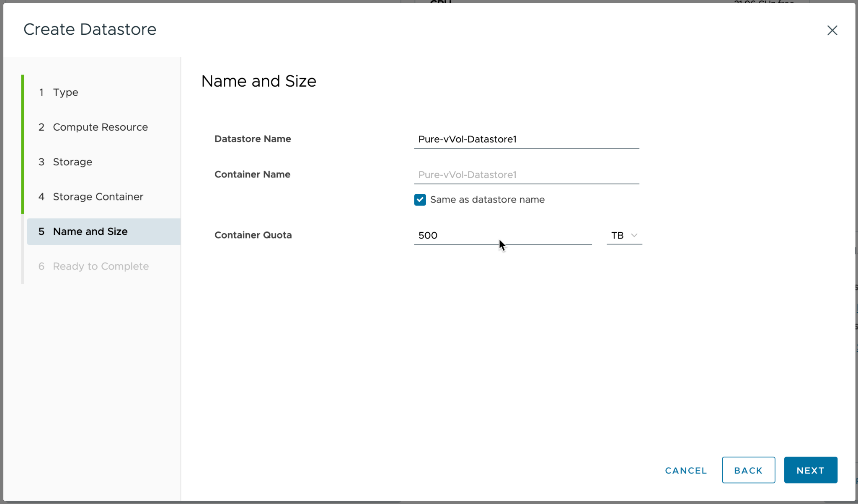Select step 5 Name and Size
This screenshot has width=858, height=504.
pos(90,231)
